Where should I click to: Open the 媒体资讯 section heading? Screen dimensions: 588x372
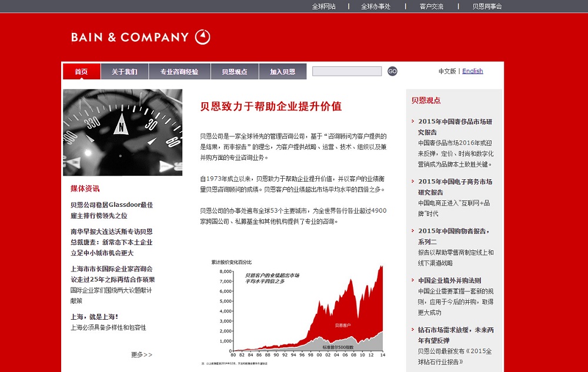pyautogui.click(x=85, y=189)
